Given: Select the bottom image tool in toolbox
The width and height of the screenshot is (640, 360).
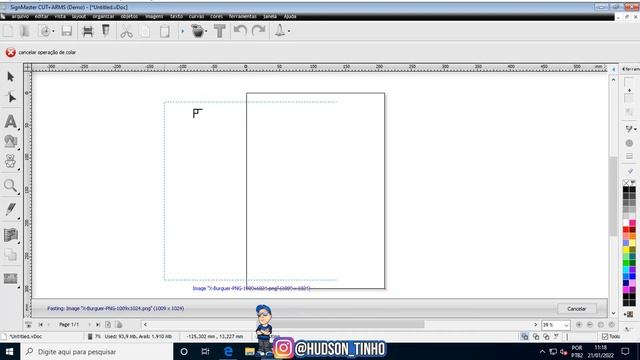Looking at the screenshot, I should pos(11,279).
